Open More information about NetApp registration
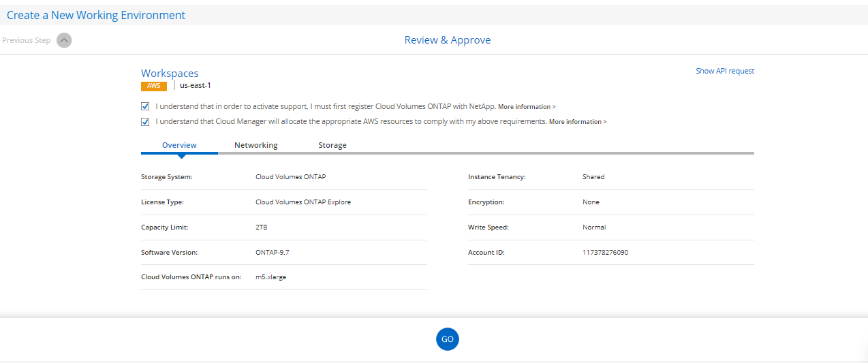 [526, 107]
